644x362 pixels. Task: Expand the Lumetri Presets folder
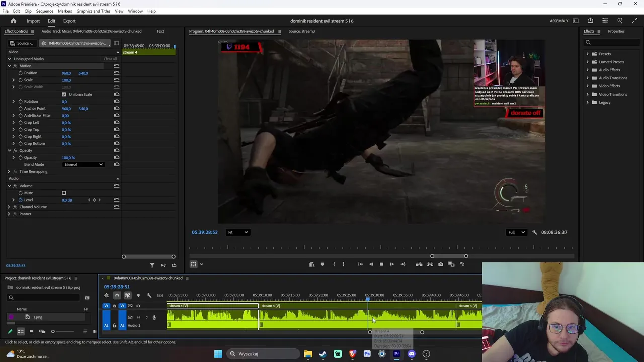(587, 62)
